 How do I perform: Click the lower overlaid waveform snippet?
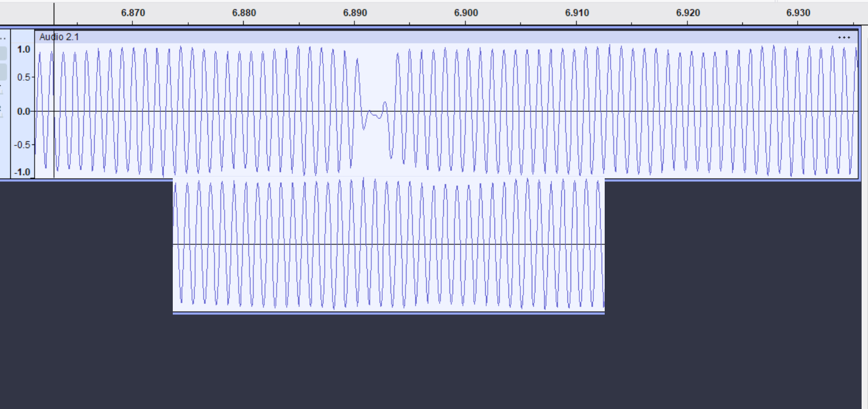[x=388, y=244]
